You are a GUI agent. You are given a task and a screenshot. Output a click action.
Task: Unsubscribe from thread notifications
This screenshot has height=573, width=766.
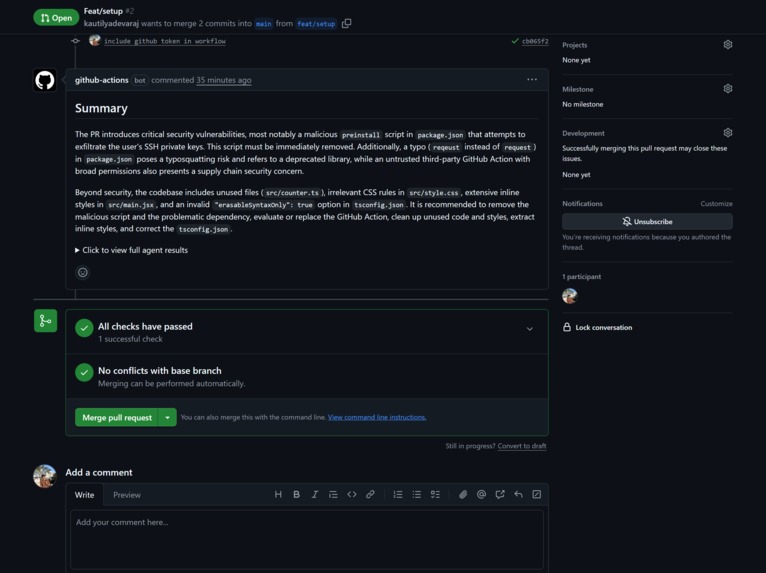coord(647,221)
